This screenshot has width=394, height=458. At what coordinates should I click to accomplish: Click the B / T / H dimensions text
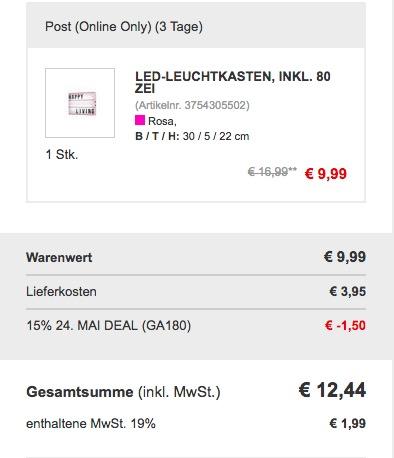click(192, 136)
